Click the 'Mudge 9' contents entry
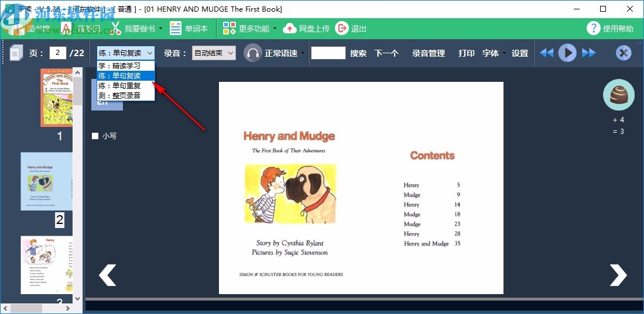This screenshot has width=644, height=314. 432,195
